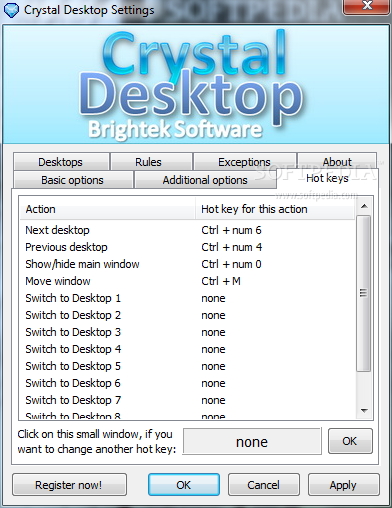Select 'Switch to Desktop 4' row
This screenshot has height=508, width=392.
tap(188, 349)
